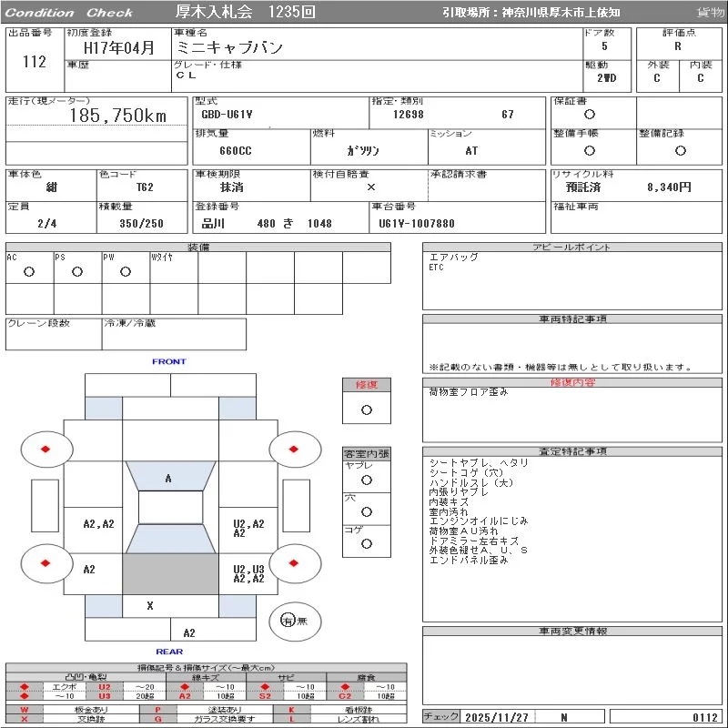Click the A mark on the windshield
This screenshot has width=728, height=728.
(x=168, y=479)
